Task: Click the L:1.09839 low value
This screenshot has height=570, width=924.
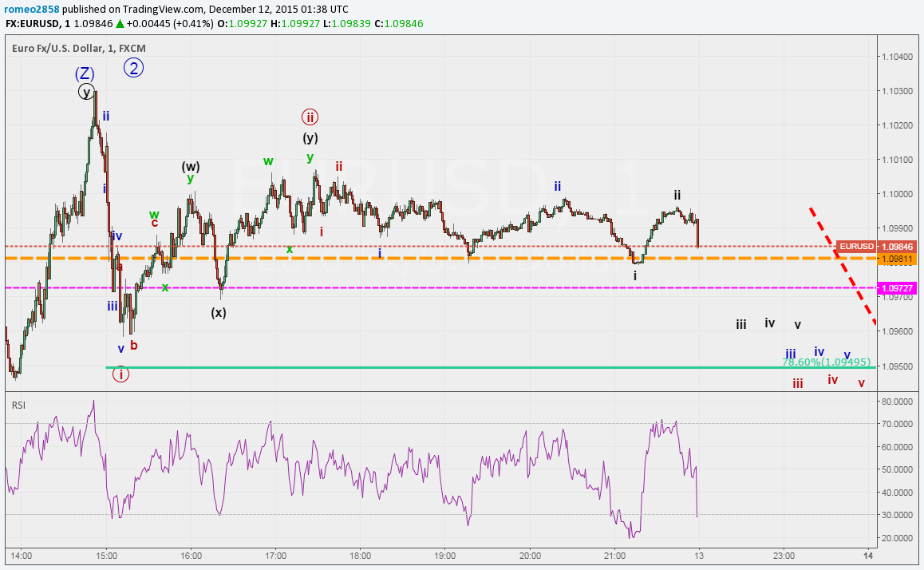Action: point(346,24)
